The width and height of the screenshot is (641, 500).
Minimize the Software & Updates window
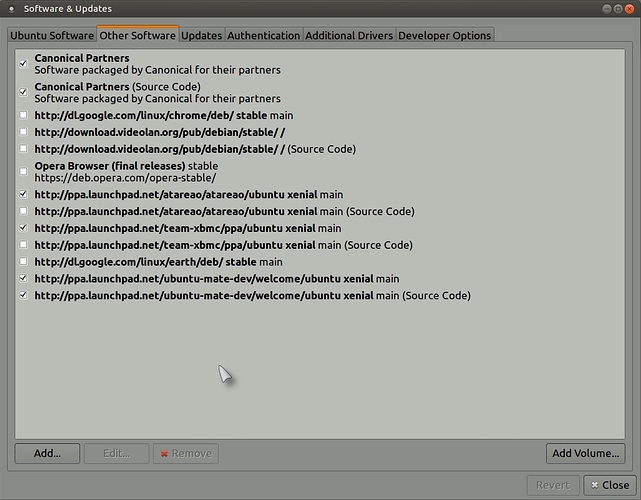tap(607, 9)
